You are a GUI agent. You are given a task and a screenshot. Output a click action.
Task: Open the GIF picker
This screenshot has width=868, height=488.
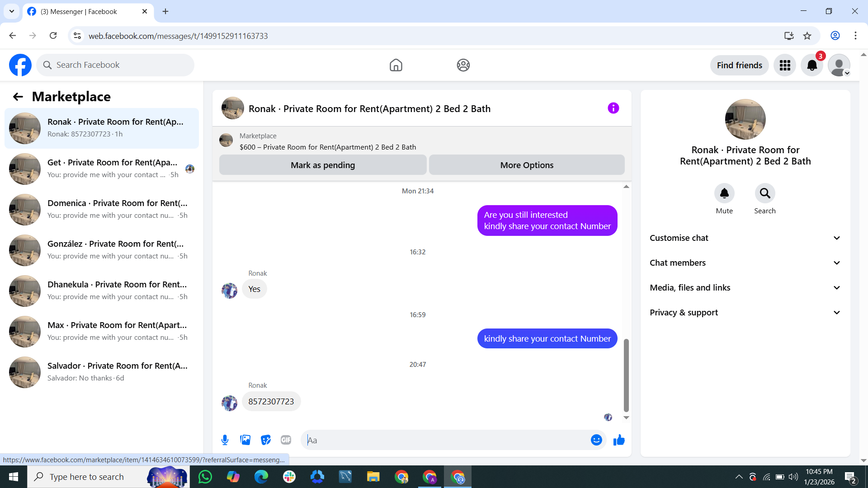[x=286, y=440]
